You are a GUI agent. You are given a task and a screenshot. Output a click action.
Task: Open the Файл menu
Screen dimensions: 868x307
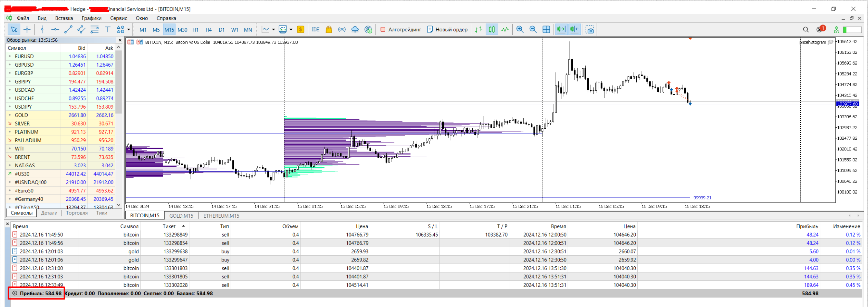coord(23,18)
